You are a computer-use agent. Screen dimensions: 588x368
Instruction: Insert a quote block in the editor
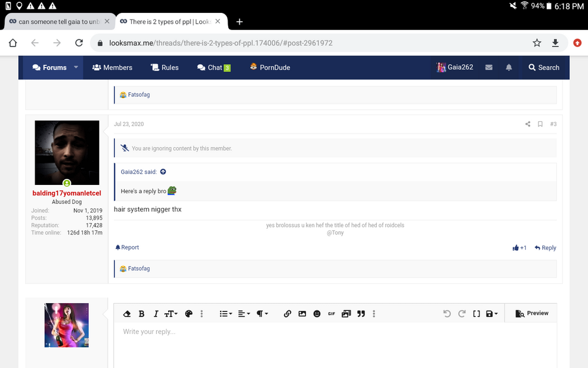point(361,314)
